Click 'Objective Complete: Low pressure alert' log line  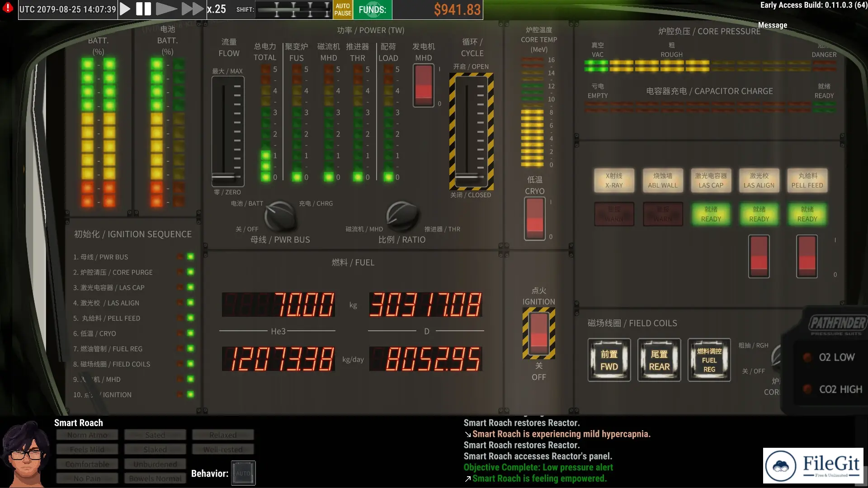point(538,467)
